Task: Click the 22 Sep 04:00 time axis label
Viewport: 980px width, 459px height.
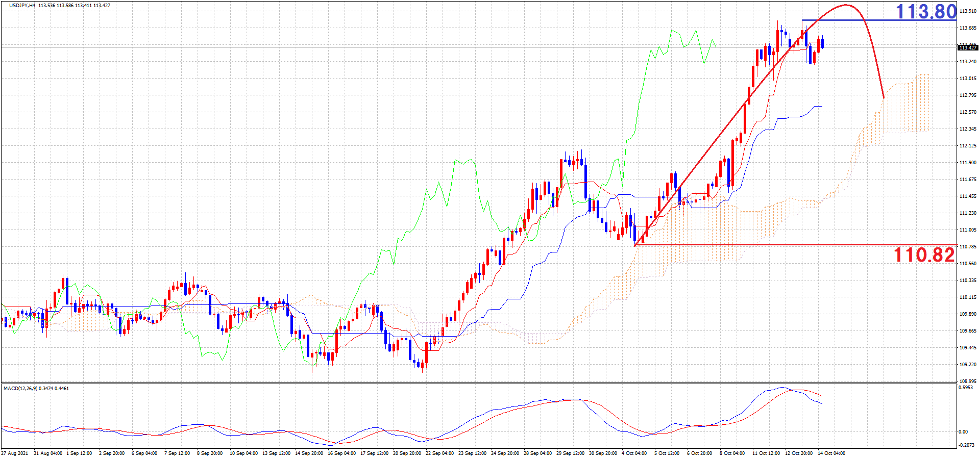Action: [x=439, y=453]
